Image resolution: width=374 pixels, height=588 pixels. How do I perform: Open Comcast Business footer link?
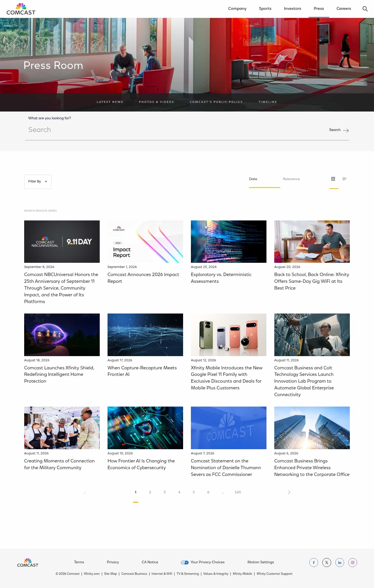tap(134, 574)
